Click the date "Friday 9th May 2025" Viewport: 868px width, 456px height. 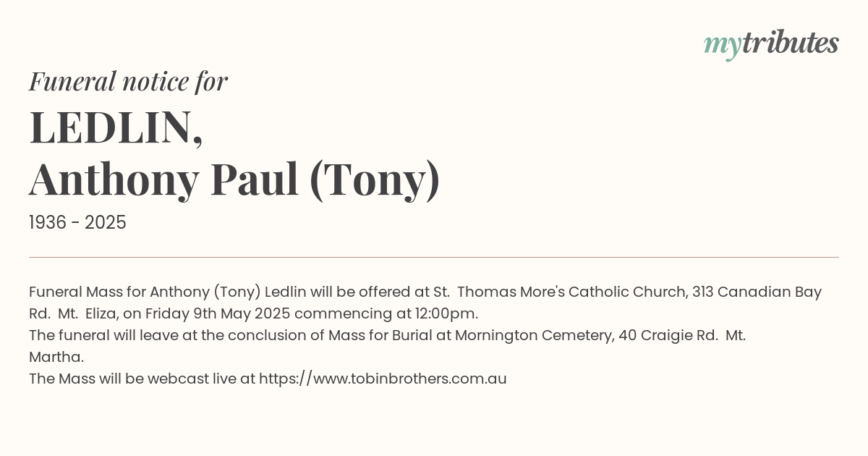[218, 314]
